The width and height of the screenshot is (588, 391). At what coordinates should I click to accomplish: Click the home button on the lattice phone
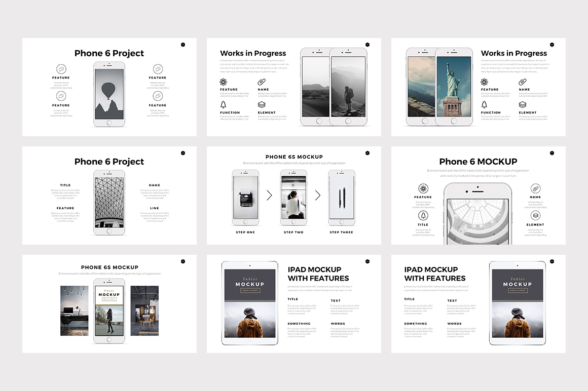(x=109, y=231)
